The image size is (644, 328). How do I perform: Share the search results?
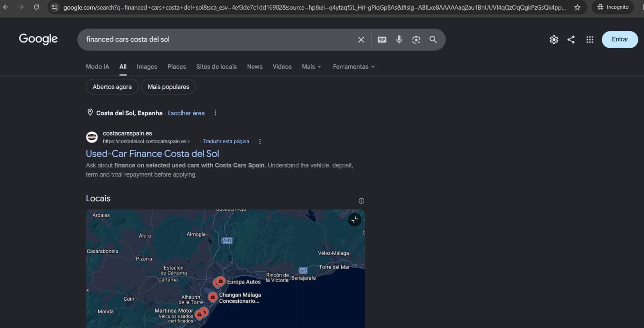(571, 39)
